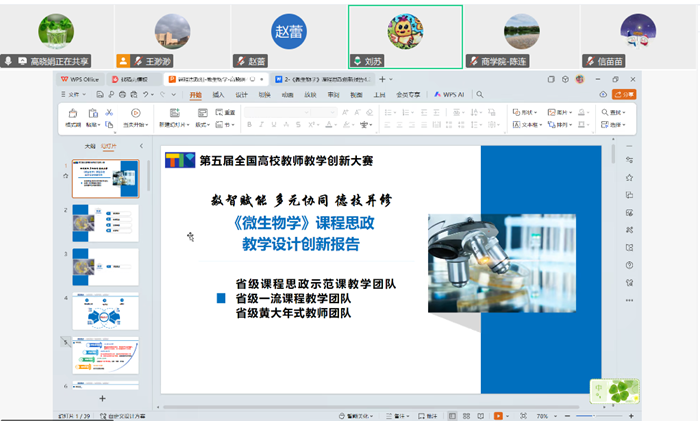Select slide 2 thumbnail in slide panel
The height and width of the screenshot is (421, 700).
[x=105, y=223]
